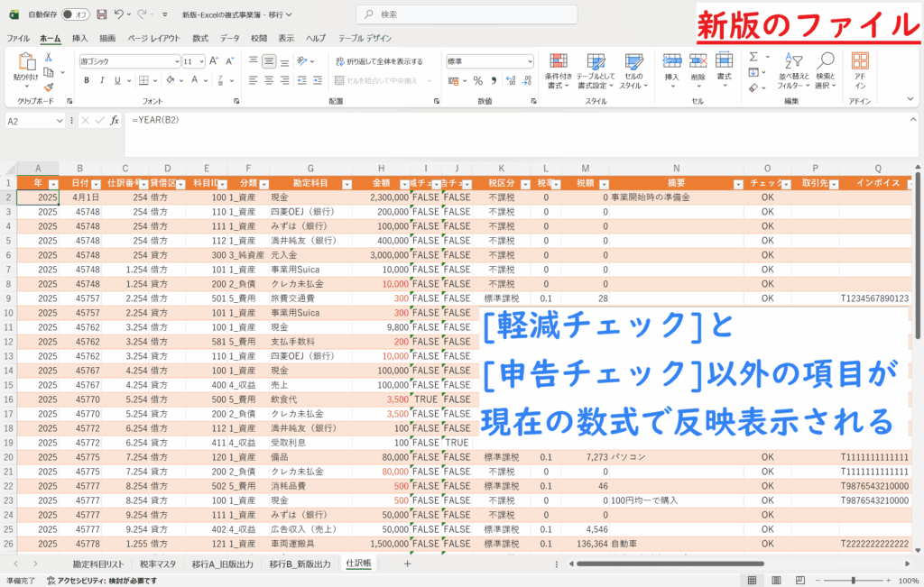
Task: Click the cut scissors icon
Action: 48,56
